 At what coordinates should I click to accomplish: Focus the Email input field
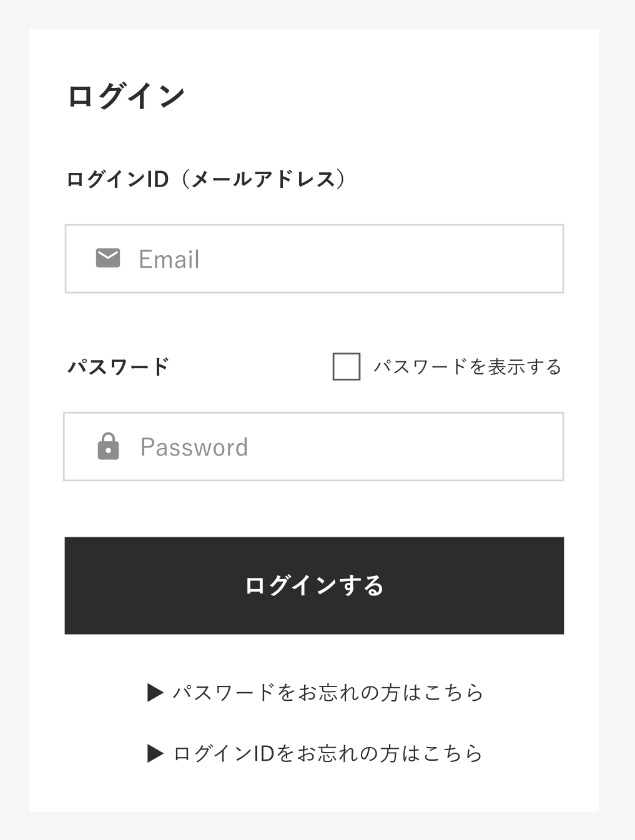314,258
